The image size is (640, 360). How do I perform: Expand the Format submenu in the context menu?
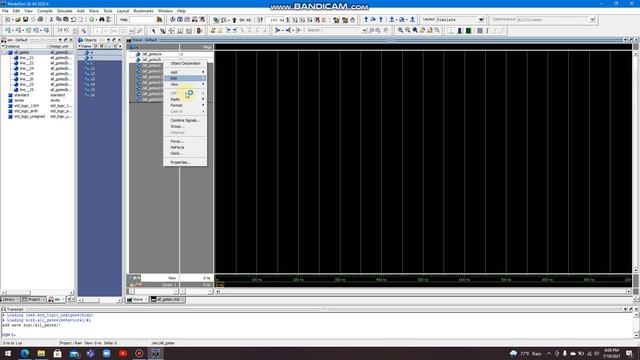click(x=185, y=105)
